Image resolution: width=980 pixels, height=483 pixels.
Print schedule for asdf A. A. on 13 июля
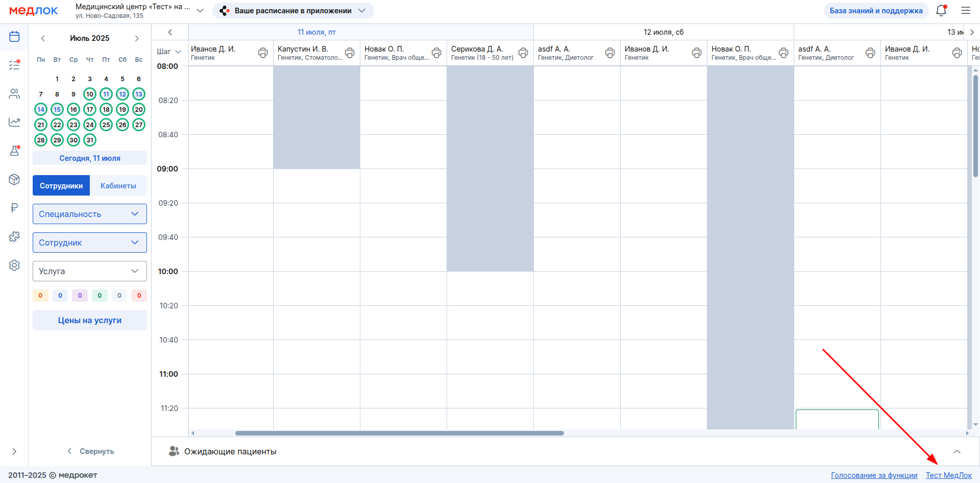pos(870,53)
